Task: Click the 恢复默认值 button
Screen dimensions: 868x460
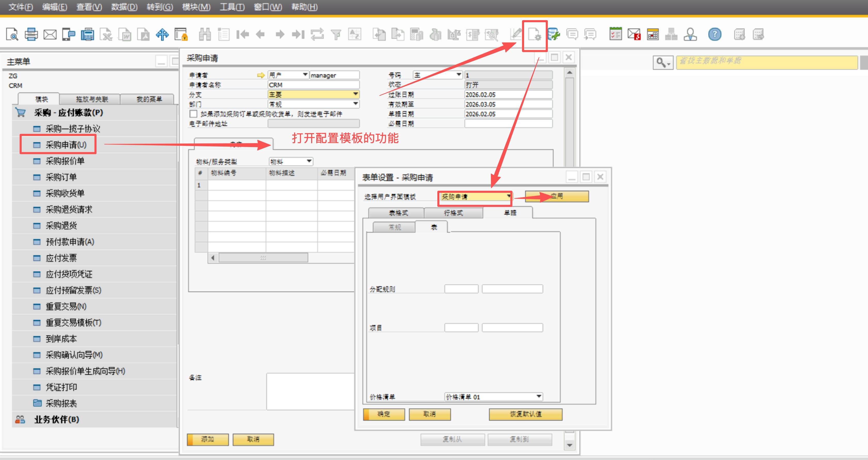Action: [x=525, y=414]
